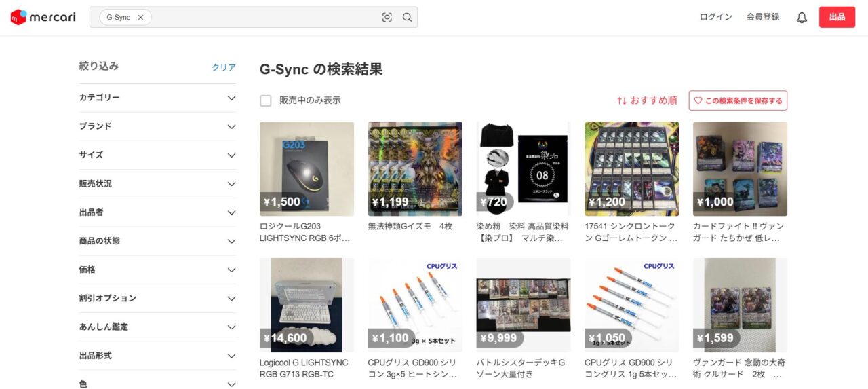This screenshot has height=389, width=868.
Task: Expand the 割引オプション filter
Action: point(157,298)
